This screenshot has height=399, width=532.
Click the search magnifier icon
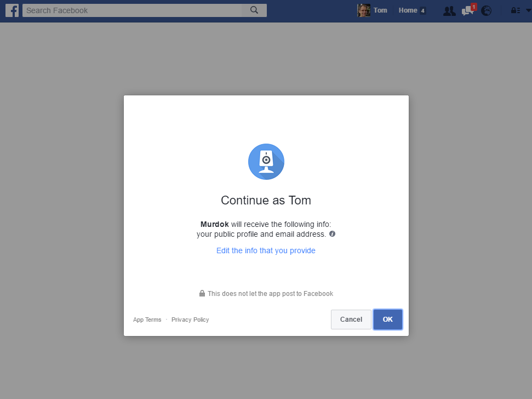tap(254, 10)
